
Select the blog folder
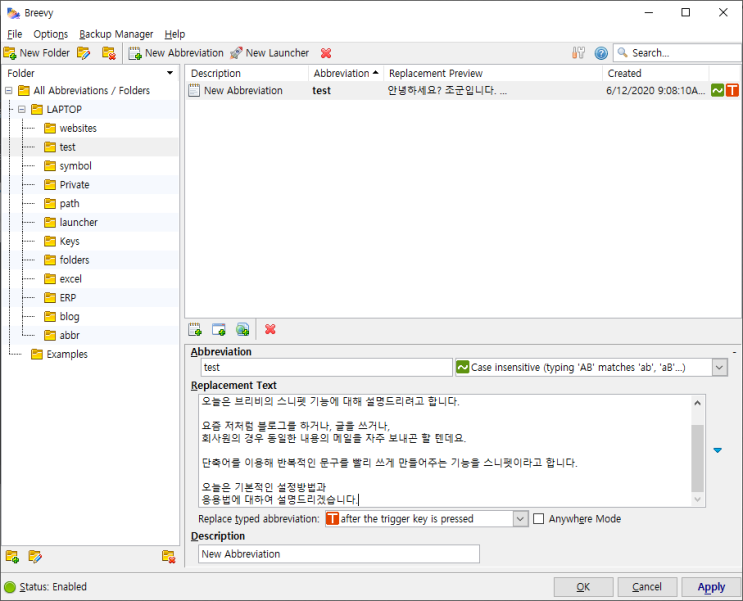tap(69, 317)
